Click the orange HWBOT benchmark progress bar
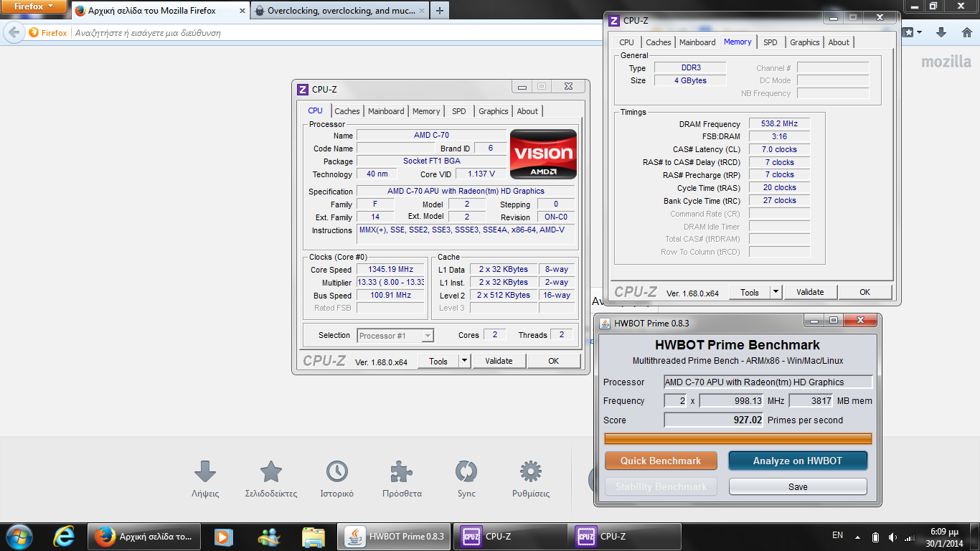Screen dimensions: 980x551 tap(738, 438)
